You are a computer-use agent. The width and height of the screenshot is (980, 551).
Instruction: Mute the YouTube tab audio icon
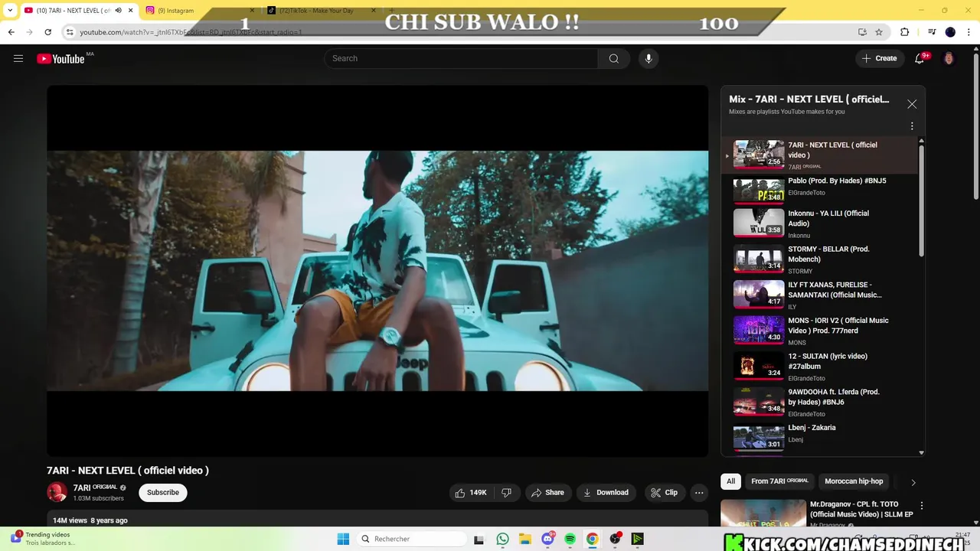pos(118,11)
